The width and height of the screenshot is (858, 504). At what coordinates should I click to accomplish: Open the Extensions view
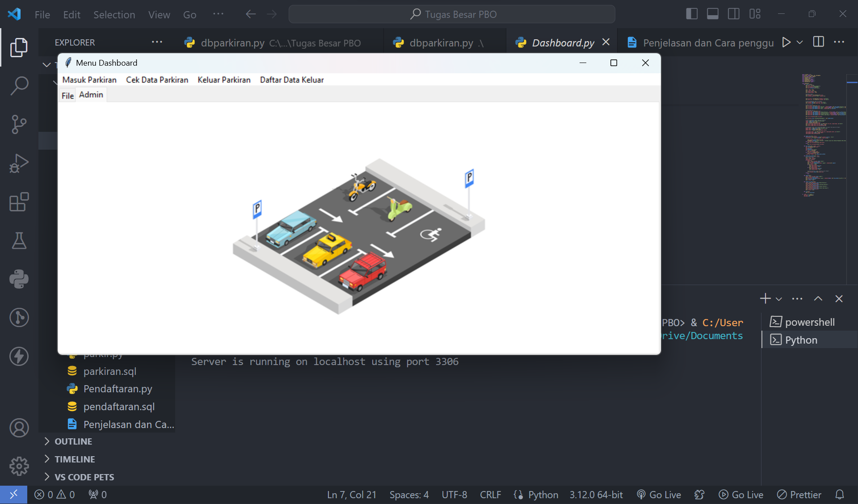coord(19,202)
